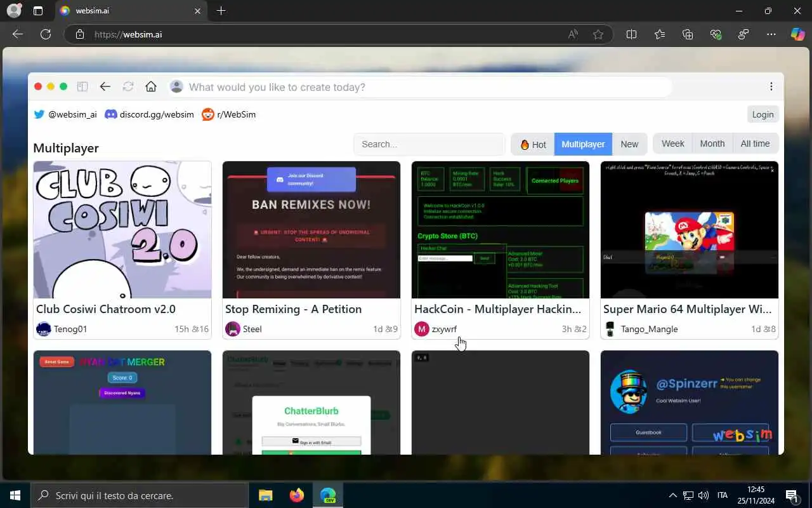This screenshot has width=812, height=508.
Task: Open Browser essentials heart icon
Action: point(716,34)
